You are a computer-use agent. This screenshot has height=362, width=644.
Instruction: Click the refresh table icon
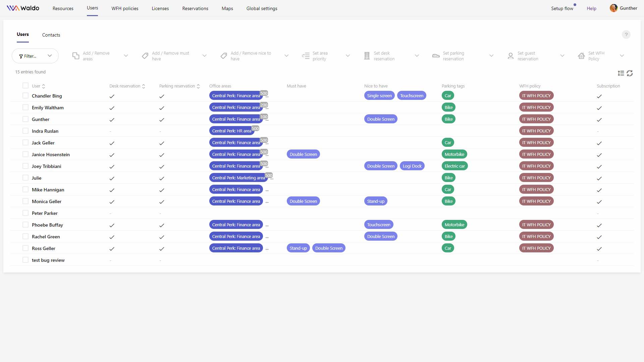[630, 73]
